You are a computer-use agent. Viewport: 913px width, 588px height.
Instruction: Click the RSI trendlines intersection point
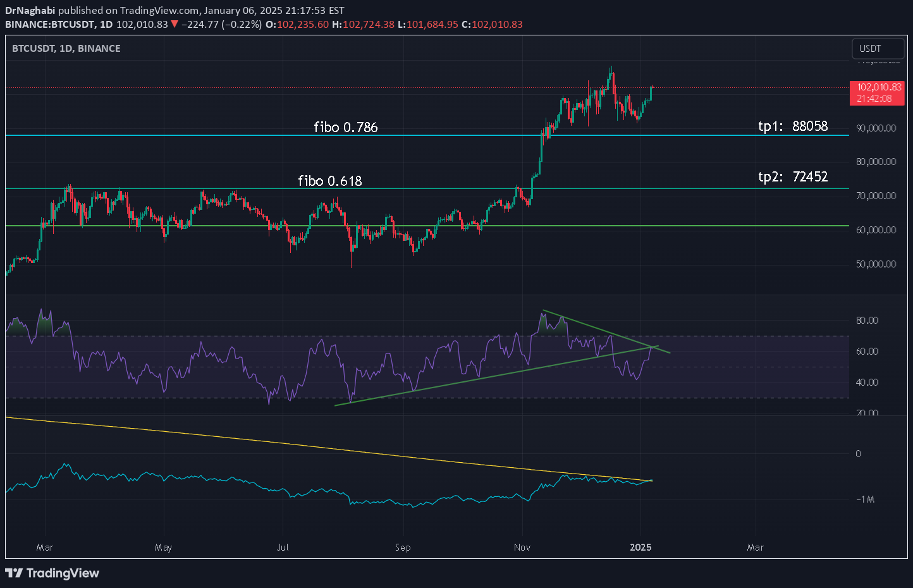[651, 346]
